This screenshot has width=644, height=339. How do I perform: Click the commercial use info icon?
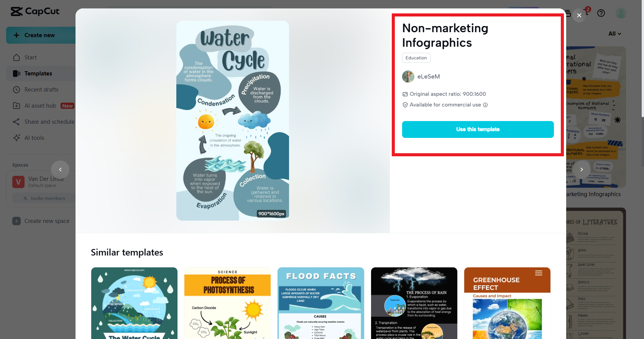pyautogui.click(x=485, y=105)
